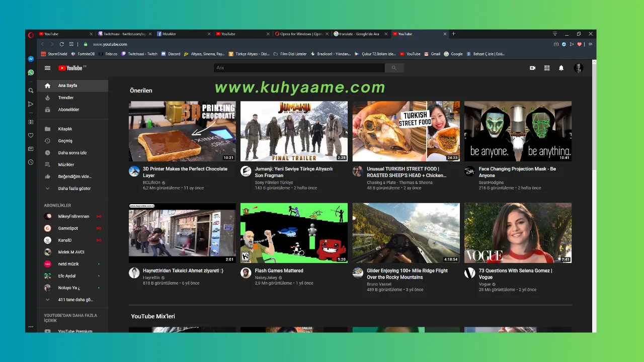Add page to bookmarks with heart icon
Viewport: 644px width, 362px height.
pos(579,44)
